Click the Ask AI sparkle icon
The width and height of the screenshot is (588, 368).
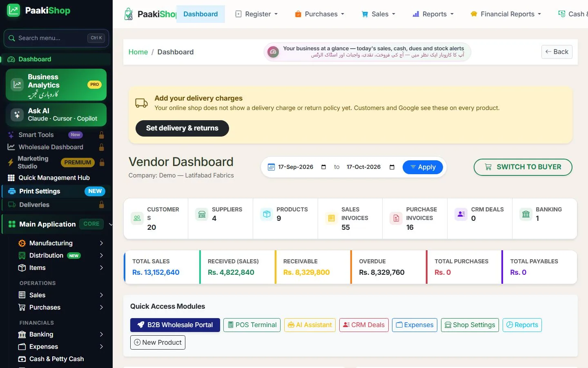coord(17,115)
